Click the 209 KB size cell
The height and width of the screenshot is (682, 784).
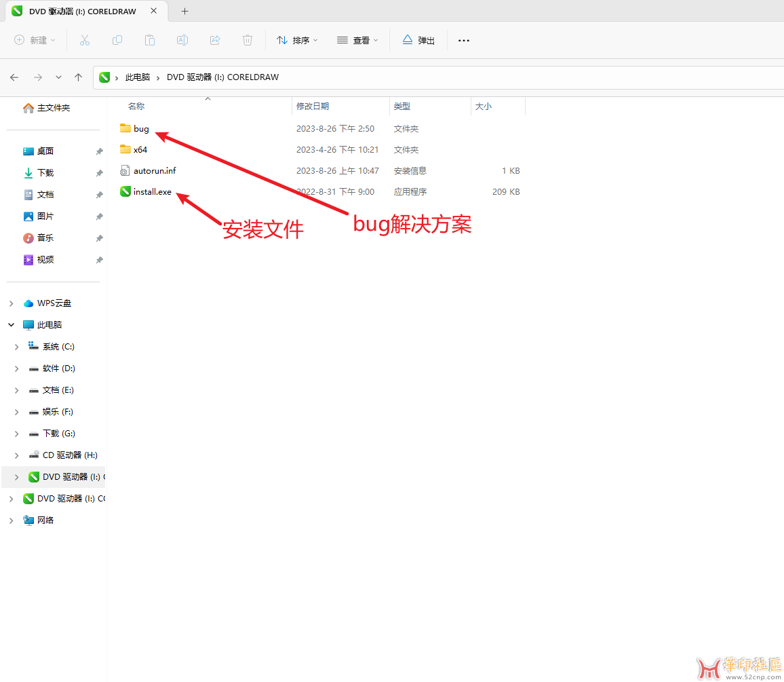pyautogui.click(x=506, y=191)
